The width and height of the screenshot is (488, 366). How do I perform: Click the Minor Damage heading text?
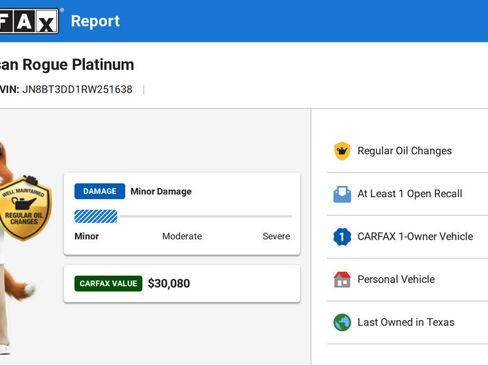pyautogui.click(x=161, y=192)
